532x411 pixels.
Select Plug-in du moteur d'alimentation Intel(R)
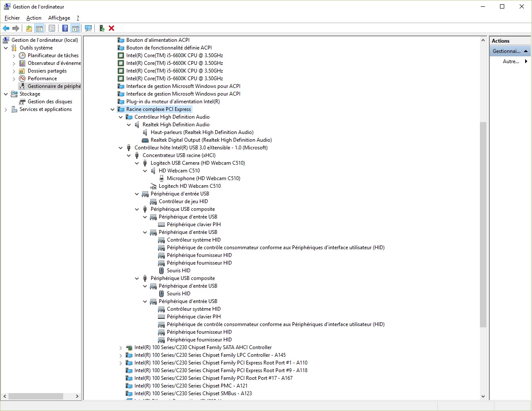point(173,102)
